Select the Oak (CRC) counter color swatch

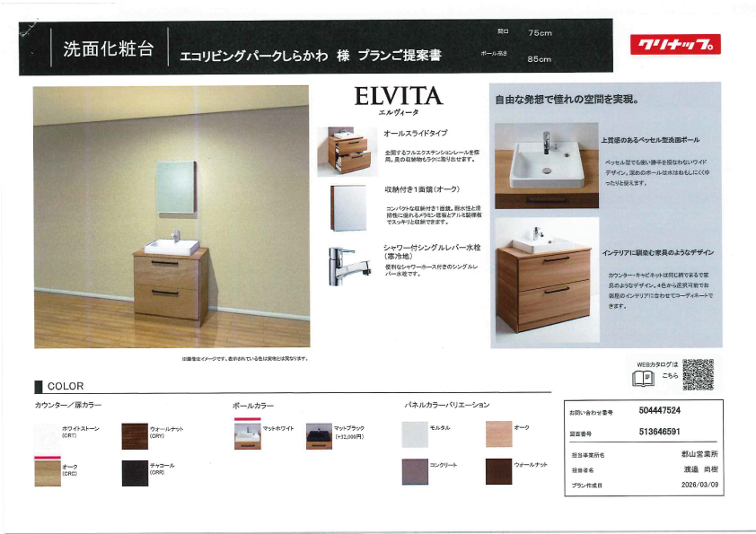click(x=47, y=472)
